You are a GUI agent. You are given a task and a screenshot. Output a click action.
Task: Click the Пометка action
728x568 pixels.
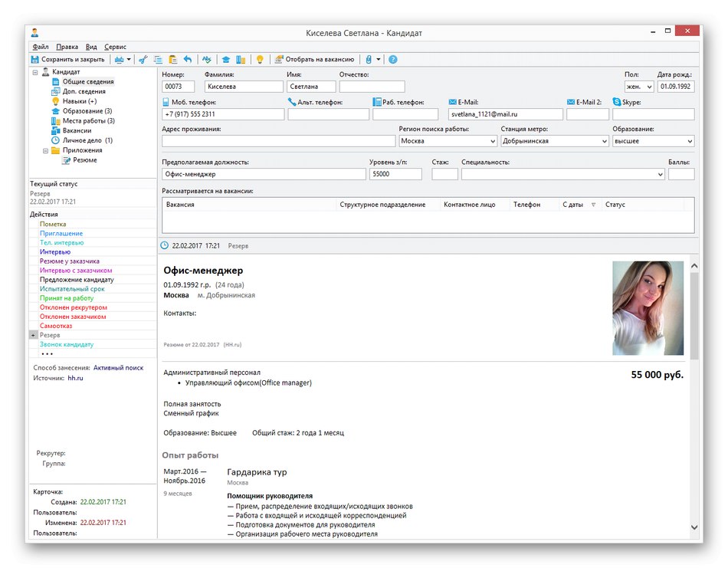click(53, 225)
